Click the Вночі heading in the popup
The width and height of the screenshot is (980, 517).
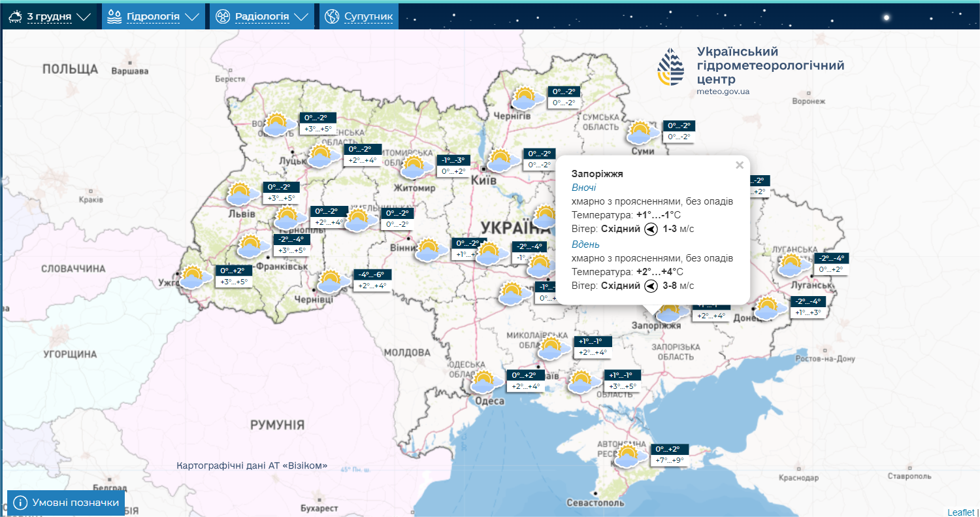[x=584, y=188]
